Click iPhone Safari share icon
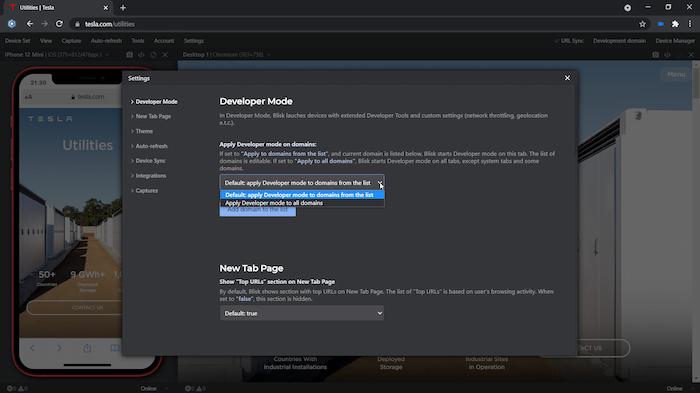This screenshot has height=393, width=700. click(x=87, y=348)
